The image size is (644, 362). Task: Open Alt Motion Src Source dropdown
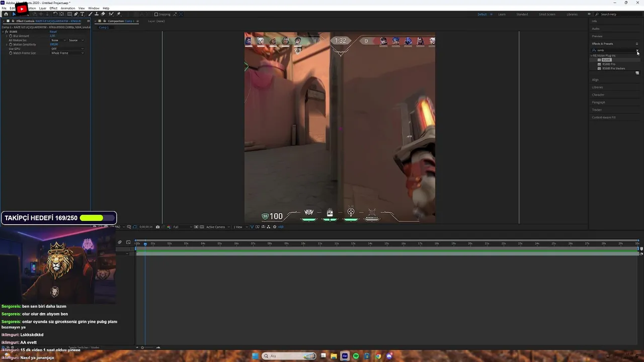pos(76,40)
